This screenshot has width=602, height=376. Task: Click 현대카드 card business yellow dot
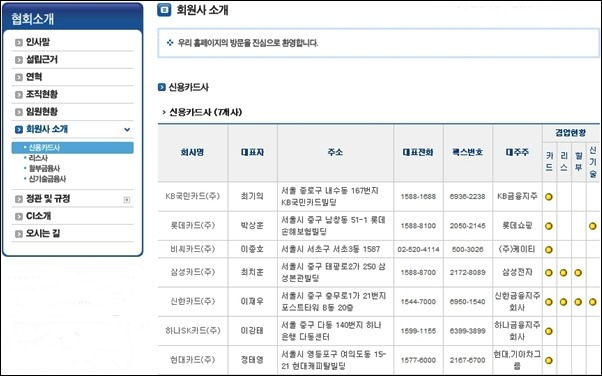click(x=549, y=360)
